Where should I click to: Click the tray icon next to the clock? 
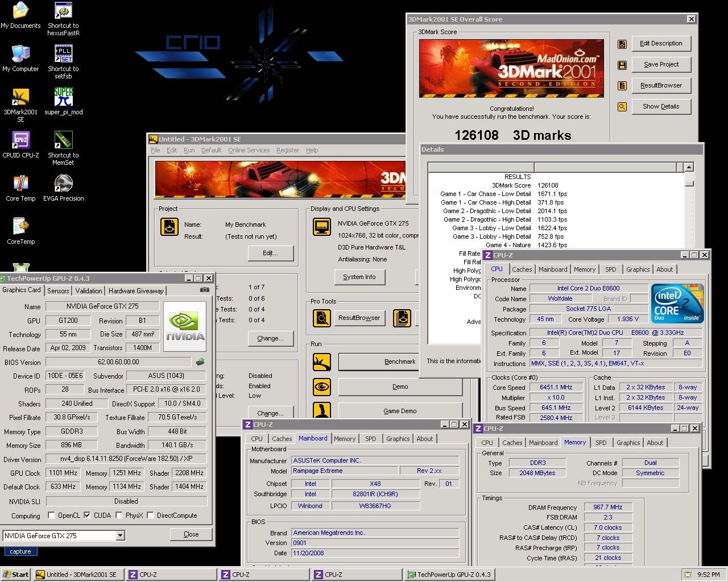(688, 575)
